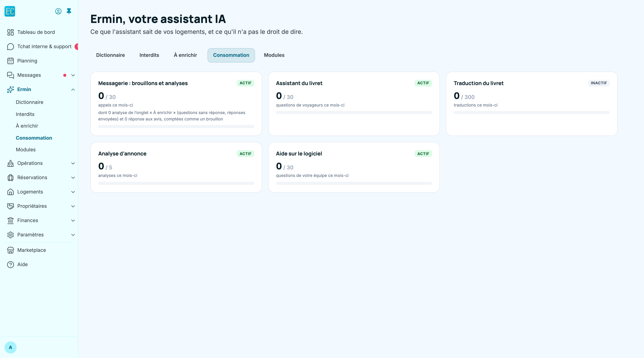Image resolution: width=644 pixels, height=358 pixels.
Task: Expand the Opérations chevron
Action: point(73,163)
